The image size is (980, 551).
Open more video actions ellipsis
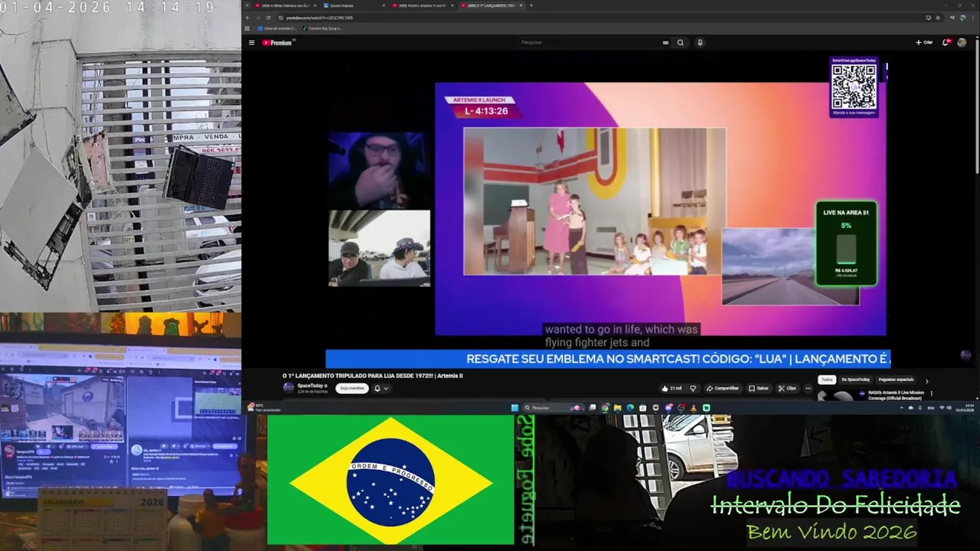click(808, 388)
